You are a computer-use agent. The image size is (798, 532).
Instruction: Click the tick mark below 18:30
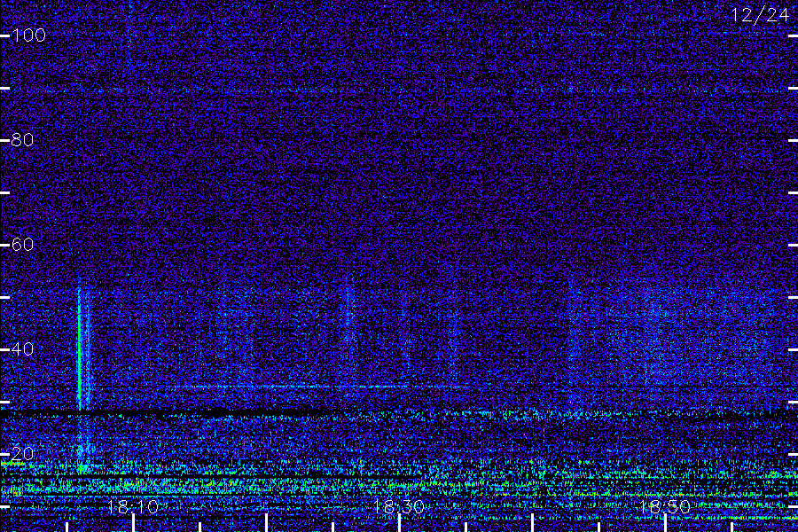400,523
